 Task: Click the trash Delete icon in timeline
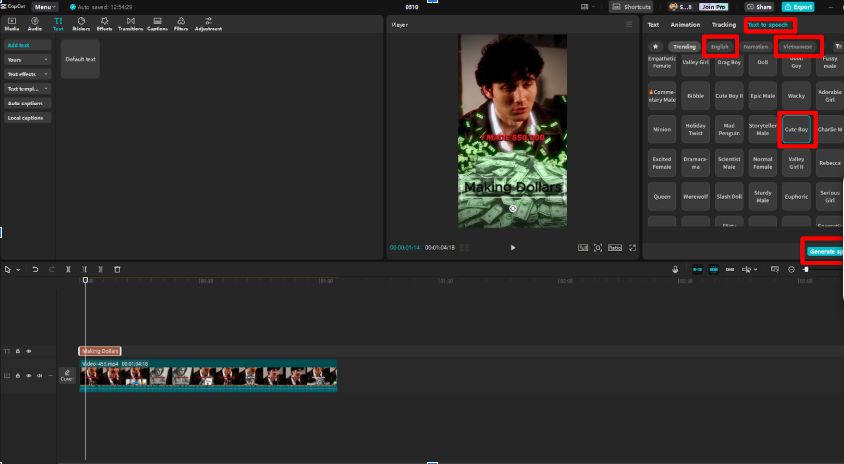pyautogui.click(x=117, y=269)
